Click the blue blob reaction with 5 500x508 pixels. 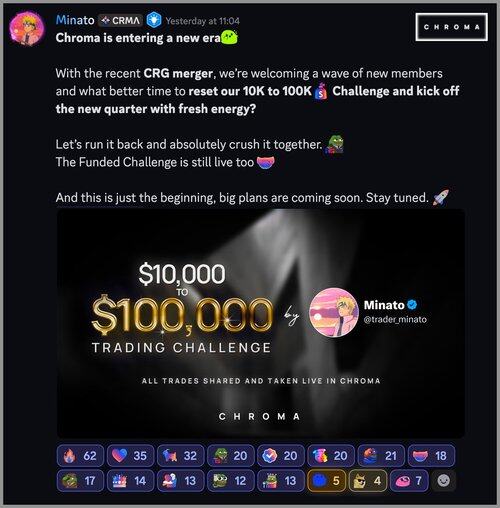coord(326,480)
